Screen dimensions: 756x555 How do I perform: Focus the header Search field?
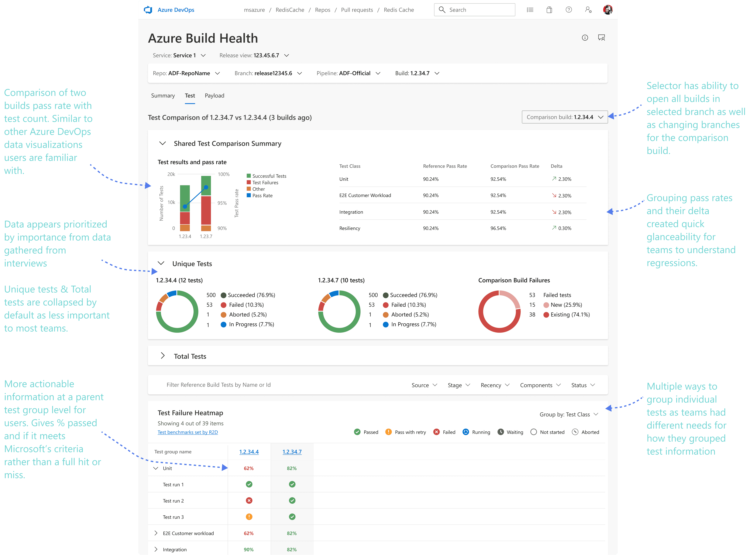pyautogui.click(x=474, y=10)
